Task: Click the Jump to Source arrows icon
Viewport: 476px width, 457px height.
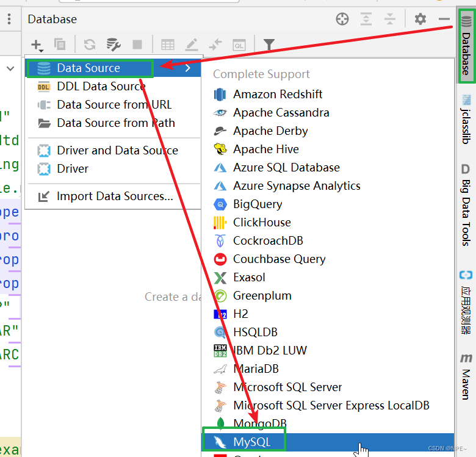Action: coord(215,45)
